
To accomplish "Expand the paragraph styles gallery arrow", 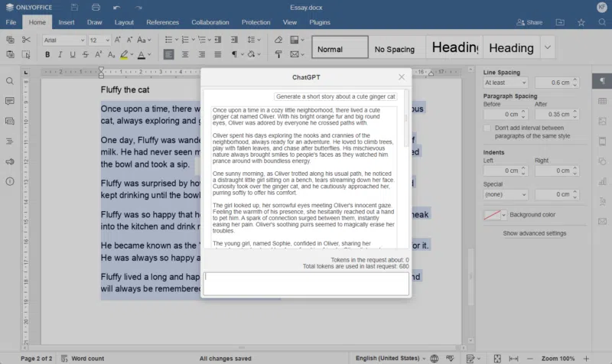I will click(x=548, y=47).
